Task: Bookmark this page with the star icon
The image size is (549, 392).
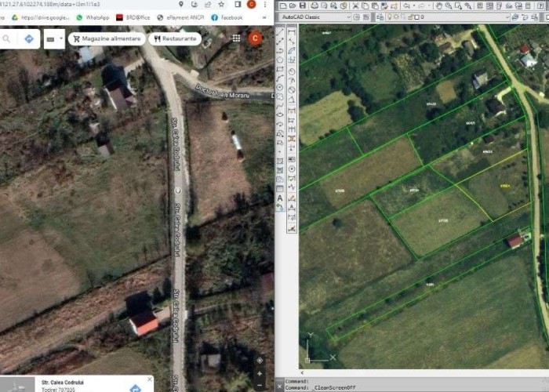Action: coord(221,4)
